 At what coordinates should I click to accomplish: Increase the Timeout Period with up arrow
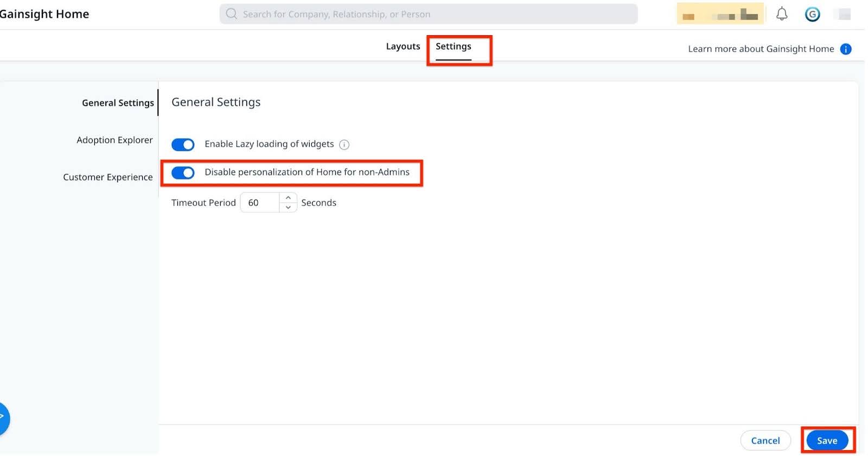(288, 197)
